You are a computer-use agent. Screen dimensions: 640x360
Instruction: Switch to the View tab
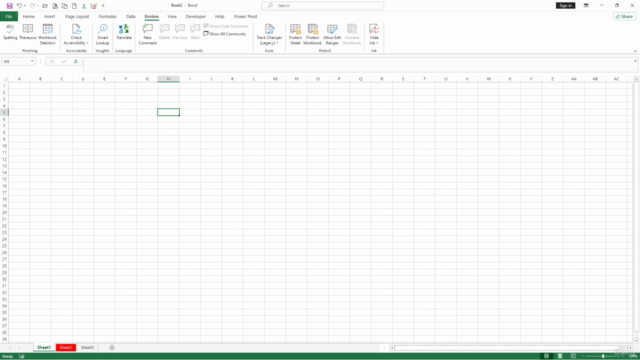coord(172,17)
